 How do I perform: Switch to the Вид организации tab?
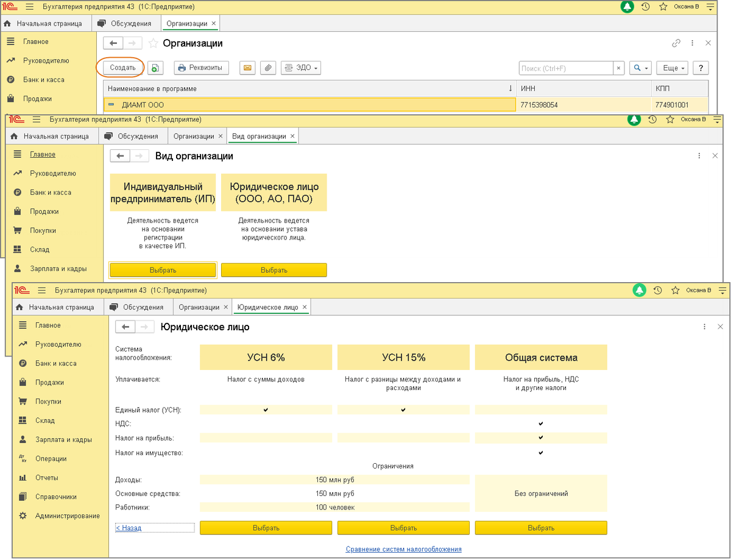point(259,136)
